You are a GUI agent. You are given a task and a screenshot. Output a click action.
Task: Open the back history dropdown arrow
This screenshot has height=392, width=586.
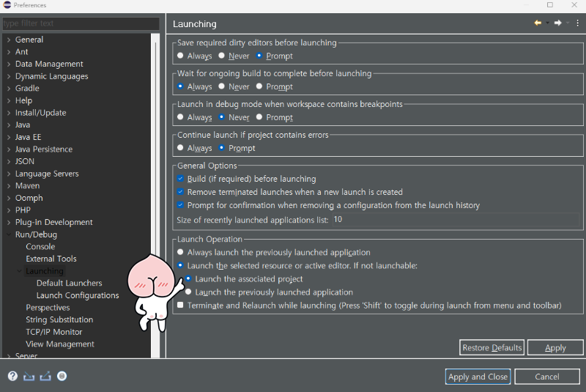click(x=547, y=23)
